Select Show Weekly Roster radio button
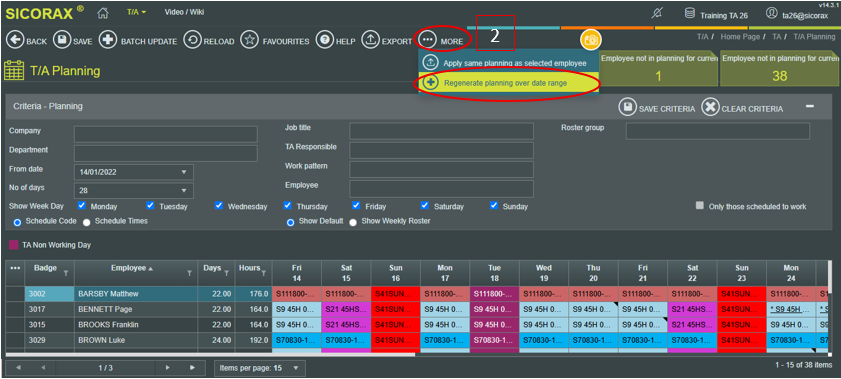Screen dimensions: 841x379 coord(353,222)
